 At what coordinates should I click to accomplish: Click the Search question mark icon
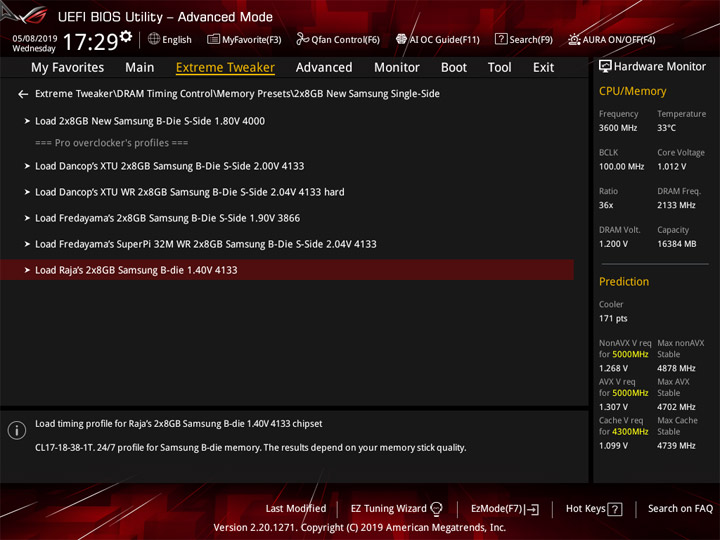click(x=501, y=39)
